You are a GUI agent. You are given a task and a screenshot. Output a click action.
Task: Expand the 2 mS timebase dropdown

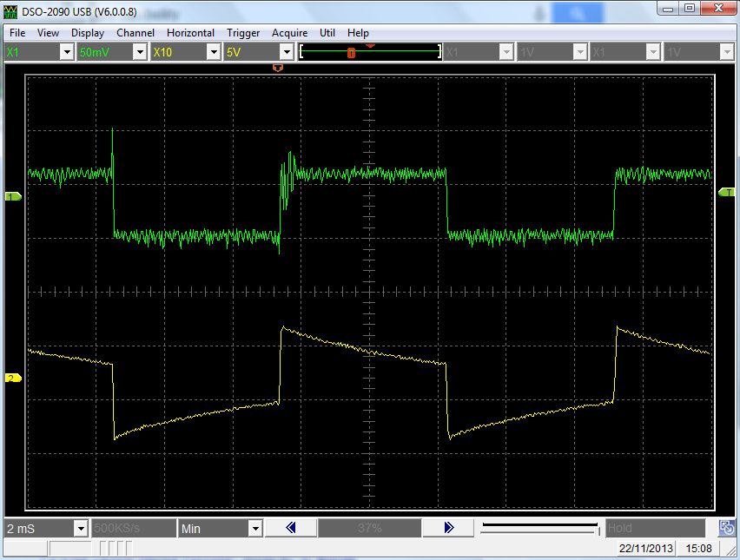pos(81,528)
